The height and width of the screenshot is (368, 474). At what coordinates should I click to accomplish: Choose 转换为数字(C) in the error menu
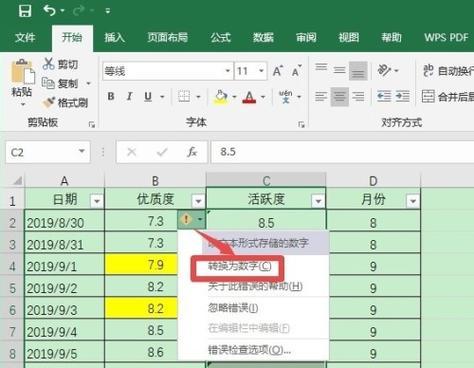click(x=240, y=266)
